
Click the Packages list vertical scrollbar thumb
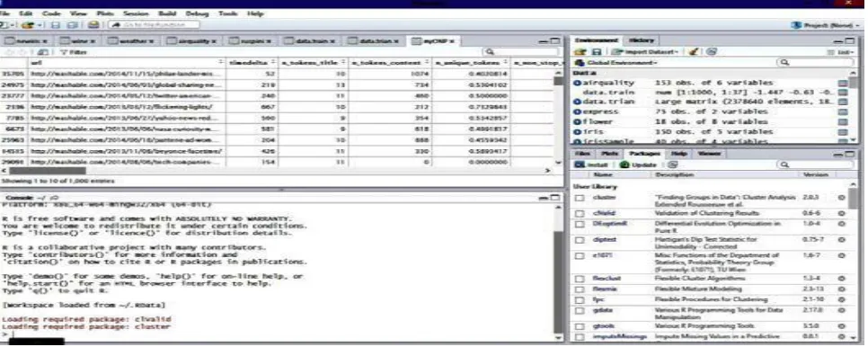853,198
